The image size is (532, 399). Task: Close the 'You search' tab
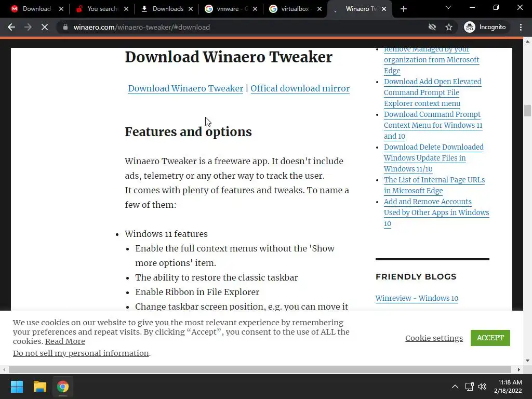click(126, 9)
